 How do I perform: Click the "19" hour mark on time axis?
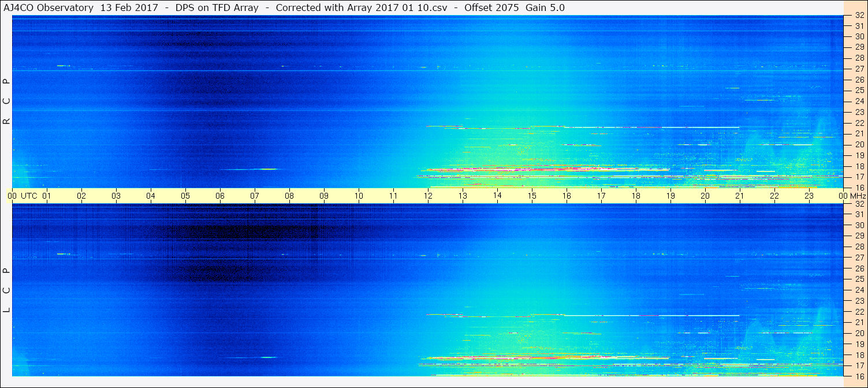pos(670,196)
